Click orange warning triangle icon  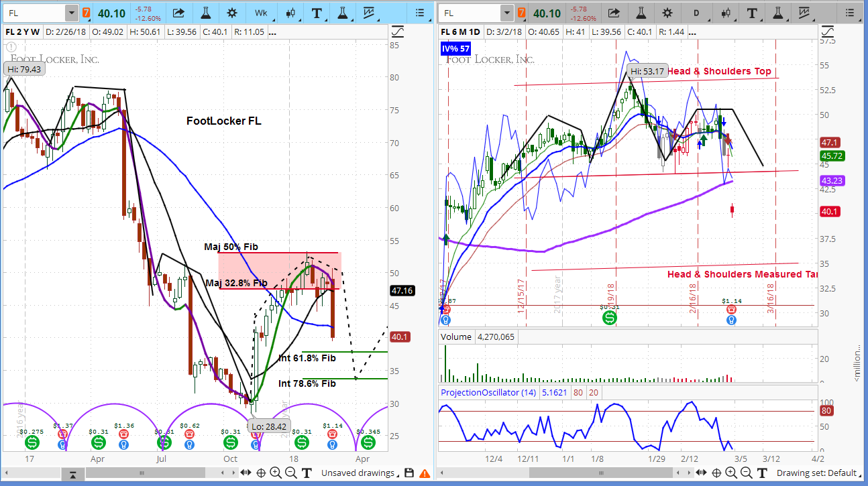[x=424, y=473]
